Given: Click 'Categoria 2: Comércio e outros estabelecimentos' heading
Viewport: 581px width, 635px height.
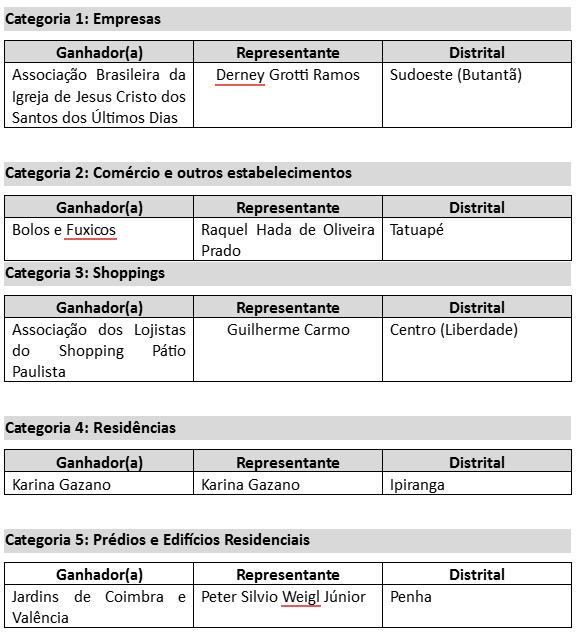Looking at the screenshot, I should (178, 173).
